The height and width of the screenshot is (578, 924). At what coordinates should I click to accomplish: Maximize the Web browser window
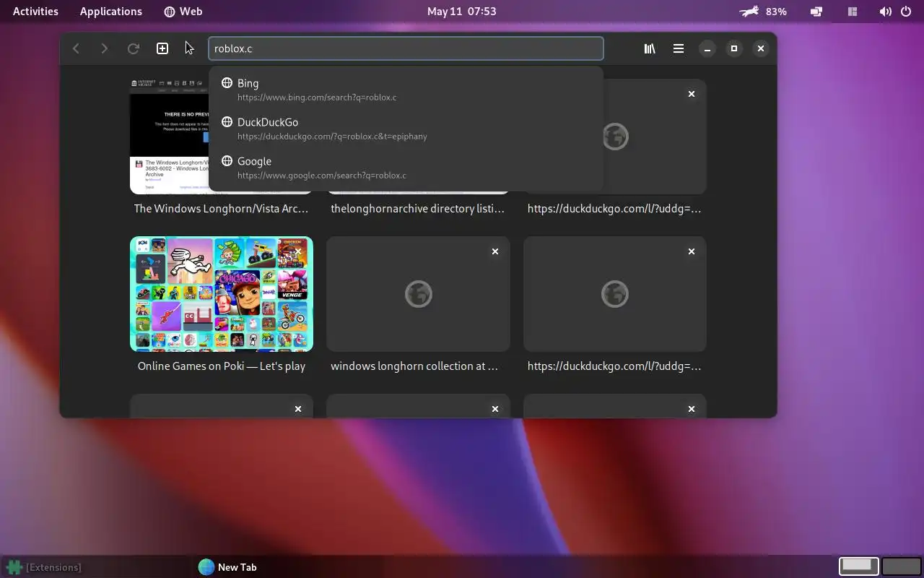tap(734, 48)
